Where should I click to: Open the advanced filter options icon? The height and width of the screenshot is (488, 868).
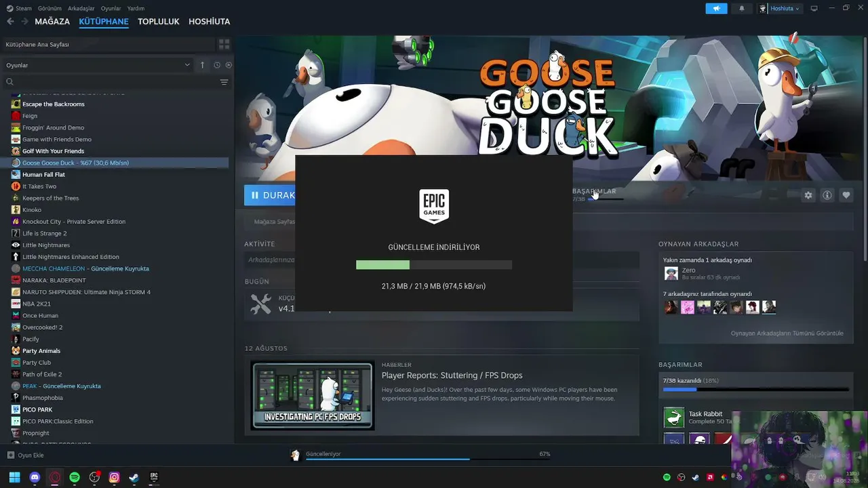tap(224, 82)
